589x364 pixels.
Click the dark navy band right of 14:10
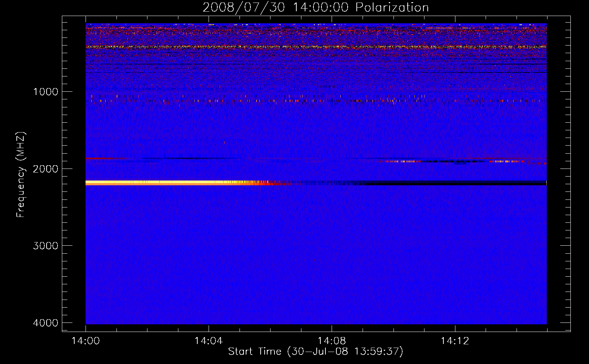point(455,183)
